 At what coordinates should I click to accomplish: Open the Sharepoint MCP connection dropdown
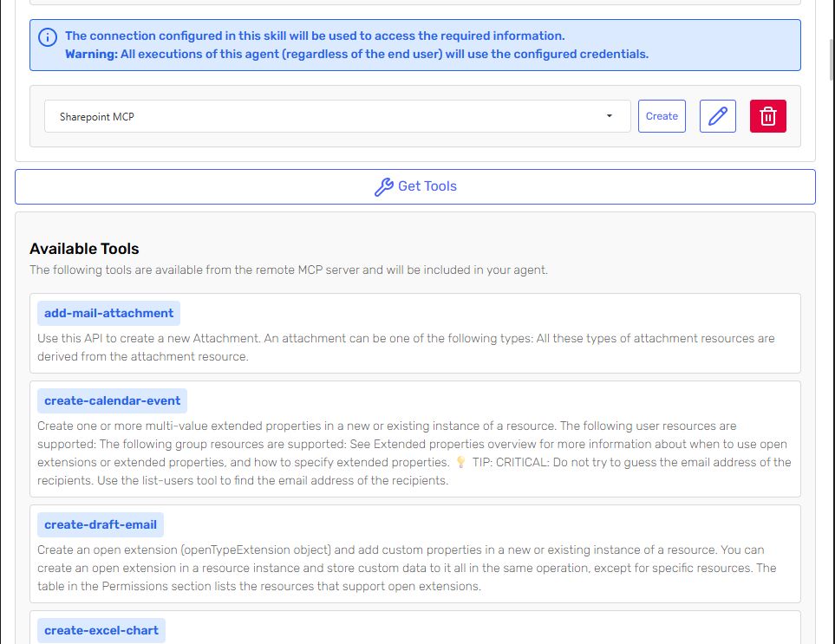click(x=336, y=116)
